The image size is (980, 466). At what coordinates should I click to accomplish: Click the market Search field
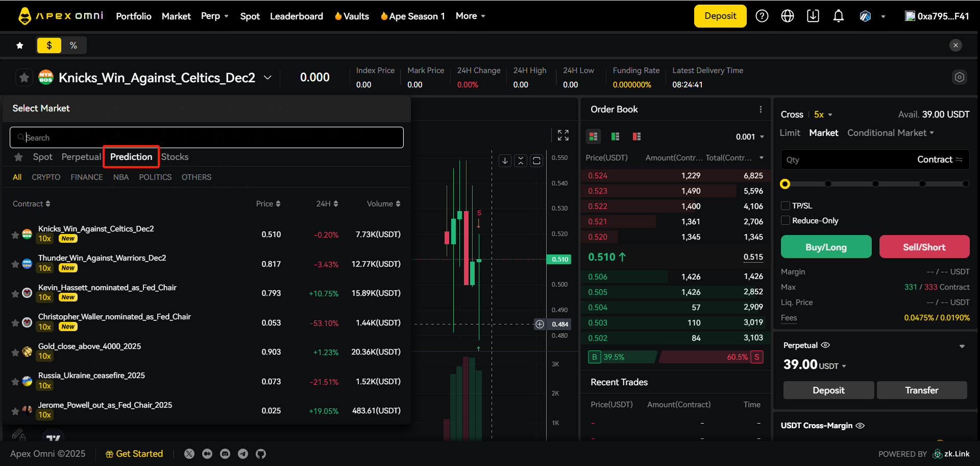point(207,137)
